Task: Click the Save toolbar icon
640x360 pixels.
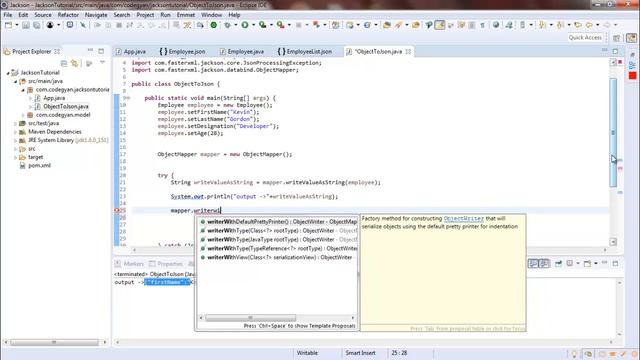Action: click(26, 25)
